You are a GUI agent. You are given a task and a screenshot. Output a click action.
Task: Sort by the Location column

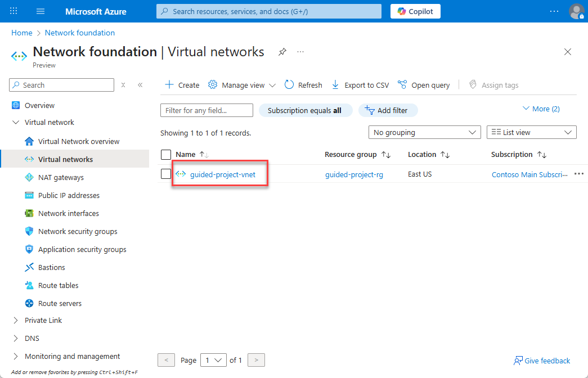429,155
